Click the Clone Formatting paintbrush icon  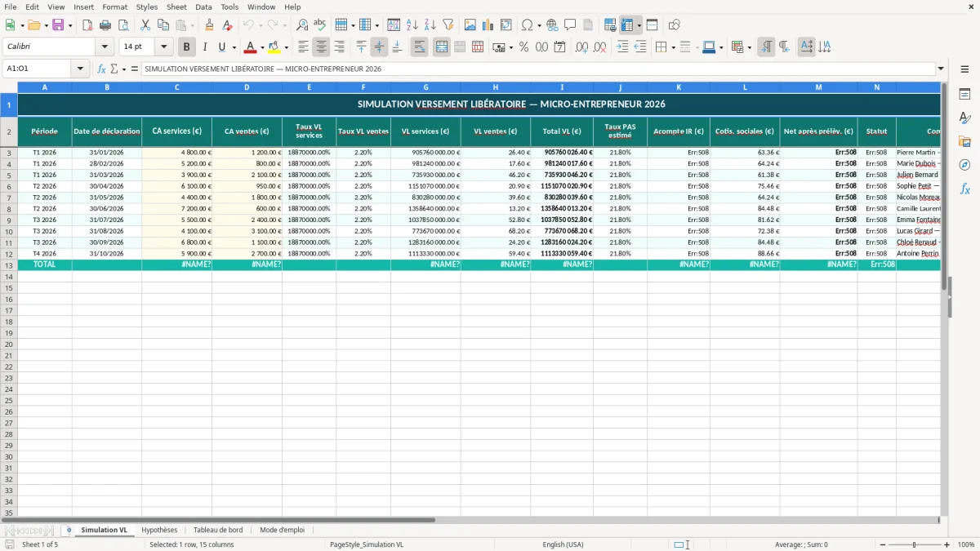[x=209, y=25]
